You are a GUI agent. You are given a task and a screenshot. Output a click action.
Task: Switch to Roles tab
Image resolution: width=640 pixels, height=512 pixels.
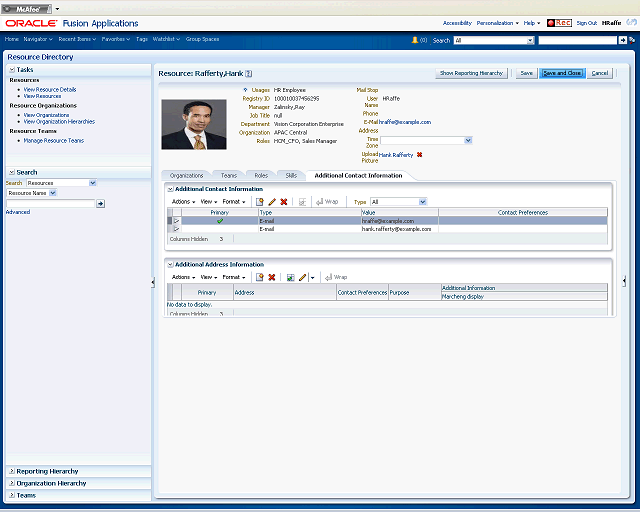[x=261, y=176]
